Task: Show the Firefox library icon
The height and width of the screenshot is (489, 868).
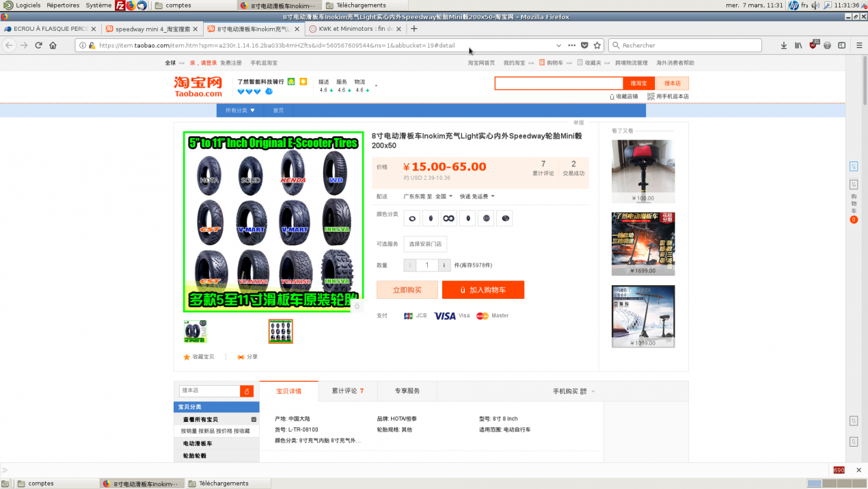Action: (x=798, y=45)
